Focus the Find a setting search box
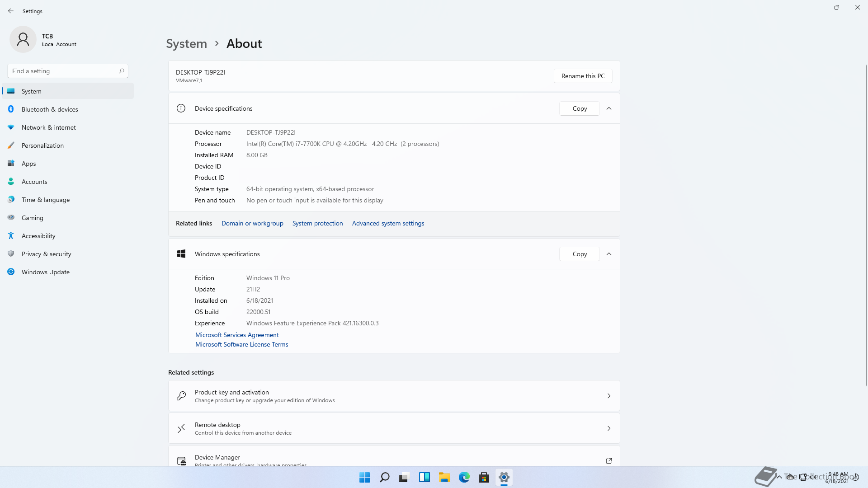 [68, 71]
